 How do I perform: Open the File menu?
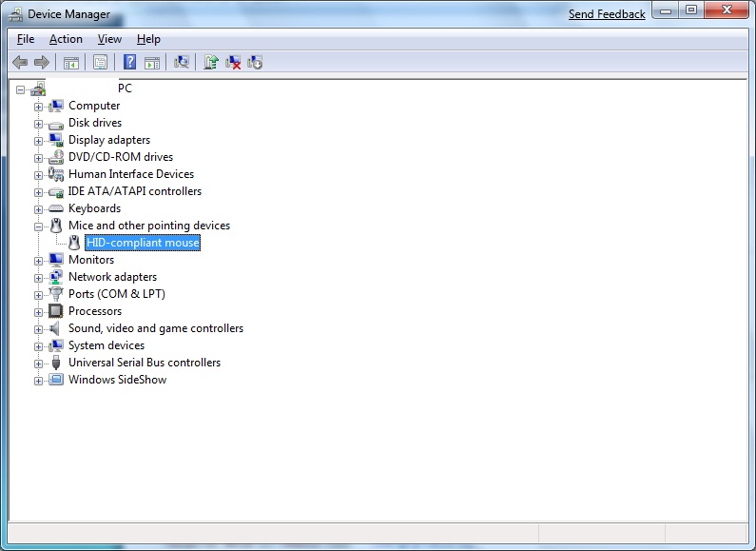pos(26,39)
